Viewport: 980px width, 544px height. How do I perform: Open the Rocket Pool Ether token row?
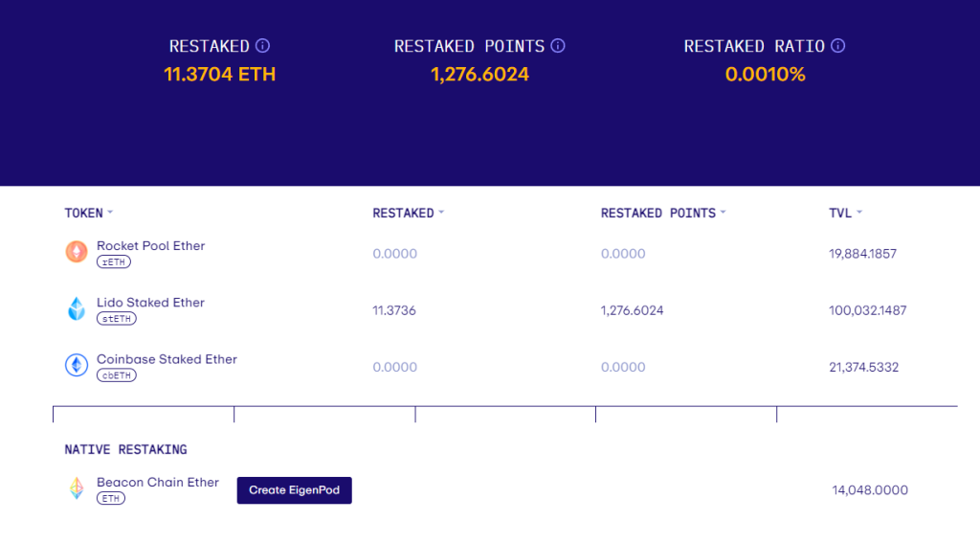tap(150, 246)
